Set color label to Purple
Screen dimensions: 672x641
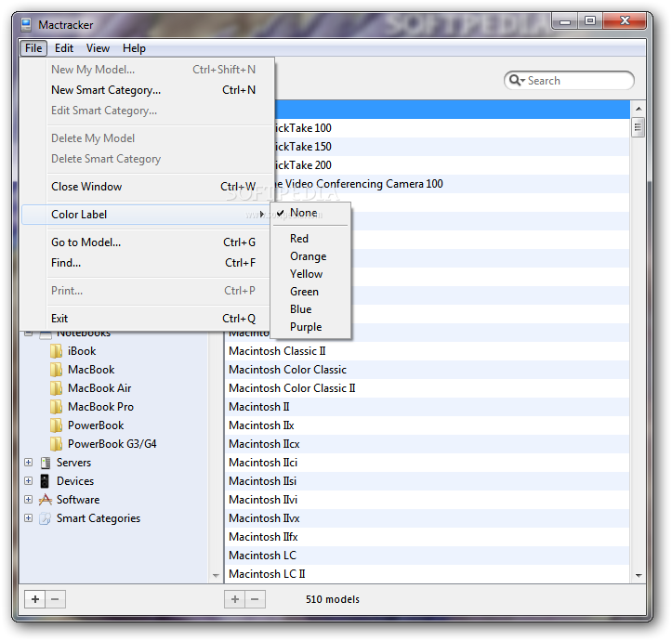click(x=310, y=327)
